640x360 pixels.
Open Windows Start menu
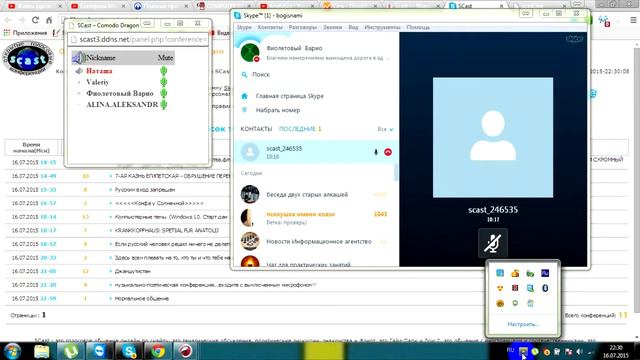tap(12, 351)
